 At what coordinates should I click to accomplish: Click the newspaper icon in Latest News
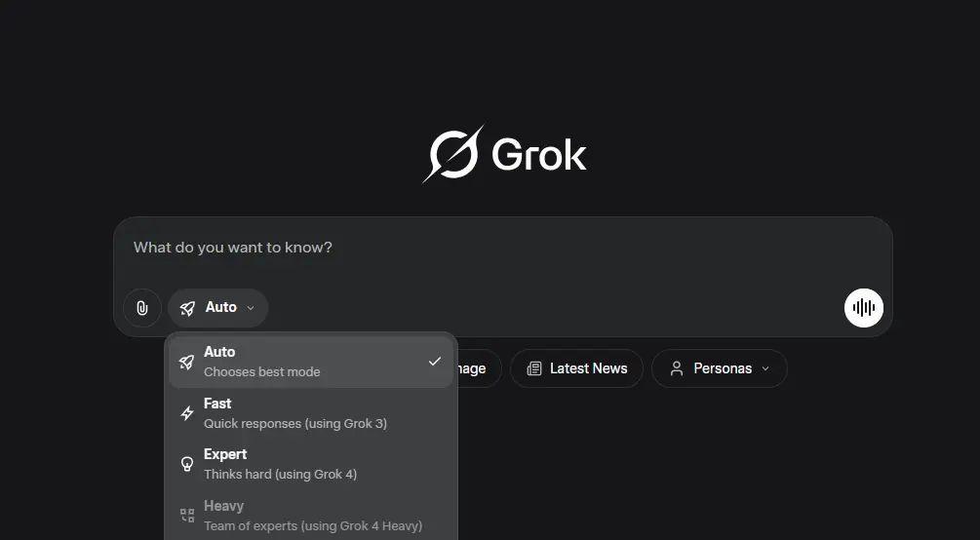tap(534, 368)
